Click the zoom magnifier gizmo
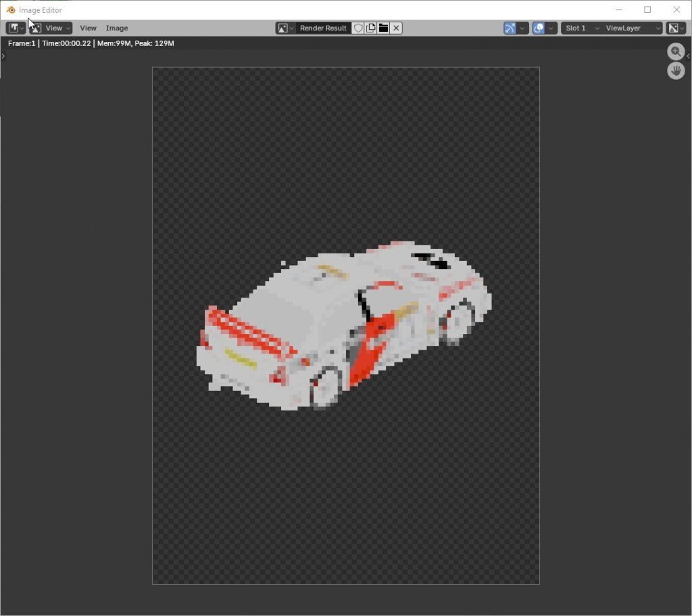The width and height of the screenshot is (692, 616). click(x=676, y=52)
